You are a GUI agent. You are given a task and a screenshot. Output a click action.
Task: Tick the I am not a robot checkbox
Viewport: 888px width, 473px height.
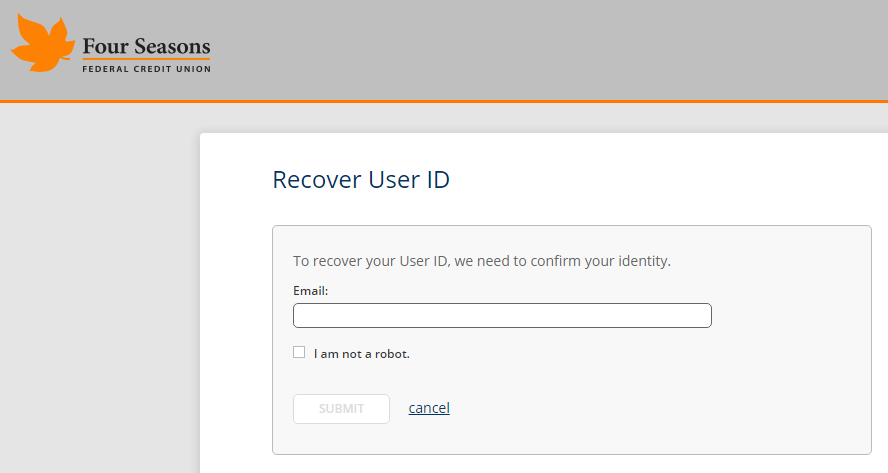pyautogui.click(x=299, y=352)
